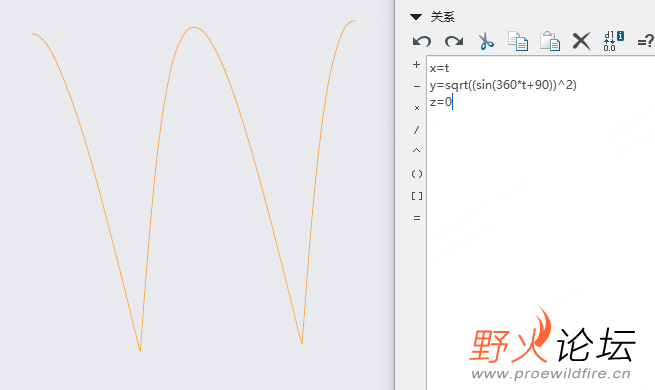
Task: Paste from clipboard into relations
Action: tap(550, 41)
